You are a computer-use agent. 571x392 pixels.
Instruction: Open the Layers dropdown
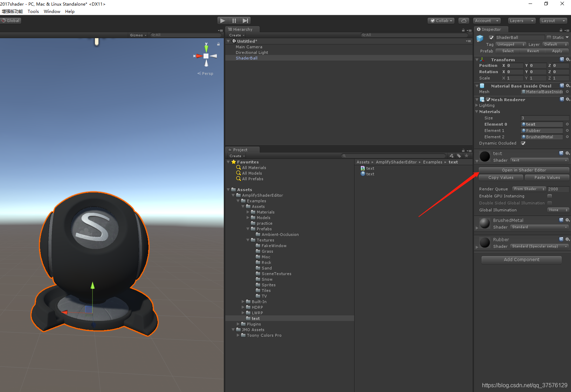tap(522, 21)
